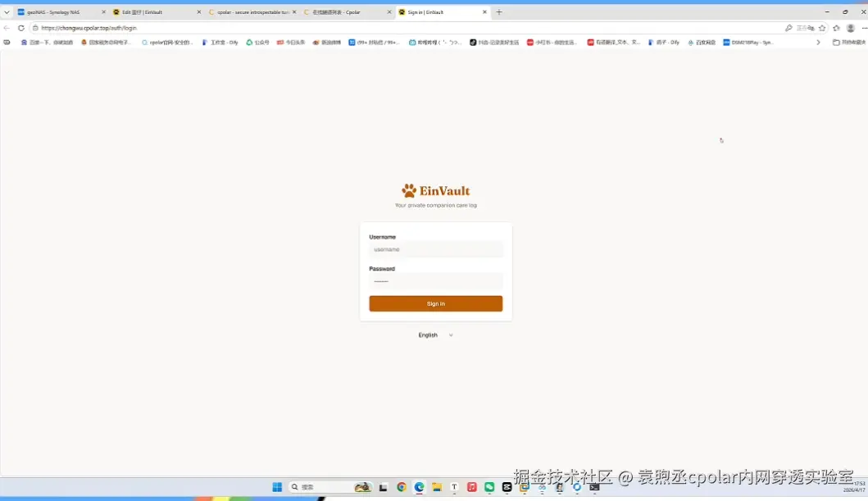This screenshot has height=501, width=868.
Task: Expand the bookmarks overflow chevron
Action: 818,42
